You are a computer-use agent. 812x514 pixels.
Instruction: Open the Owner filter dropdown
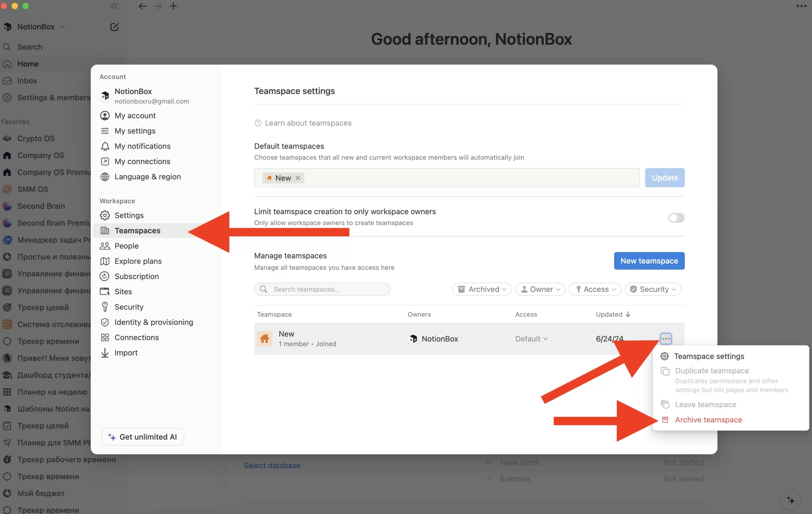point(540,289)
